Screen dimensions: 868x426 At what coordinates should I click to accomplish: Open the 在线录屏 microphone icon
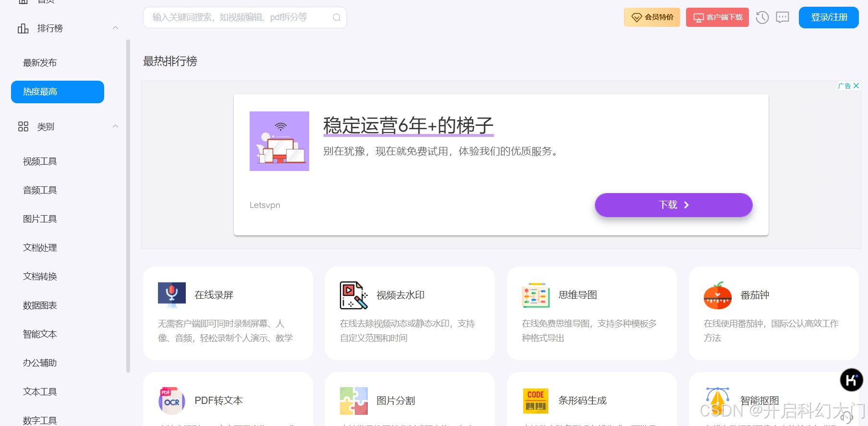[x=172, y=295]
